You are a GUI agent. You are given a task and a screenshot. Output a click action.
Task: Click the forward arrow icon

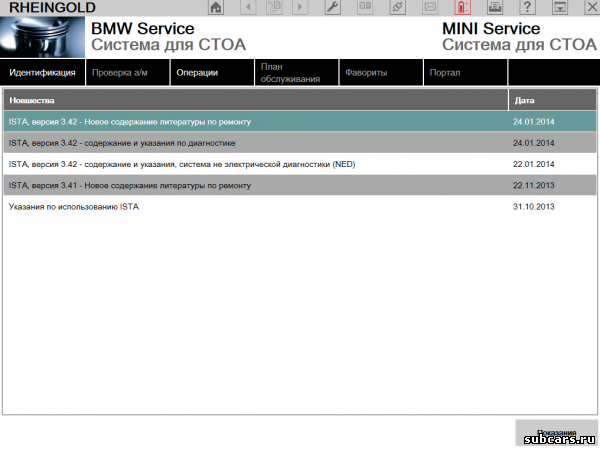[x=300, y=7]
